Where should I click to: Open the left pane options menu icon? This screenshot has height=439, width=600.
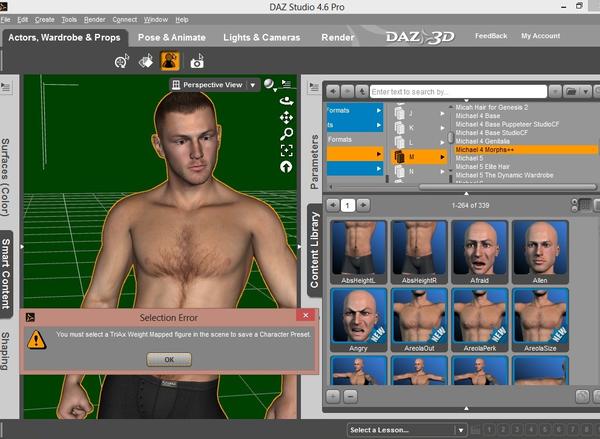[6, 88]
